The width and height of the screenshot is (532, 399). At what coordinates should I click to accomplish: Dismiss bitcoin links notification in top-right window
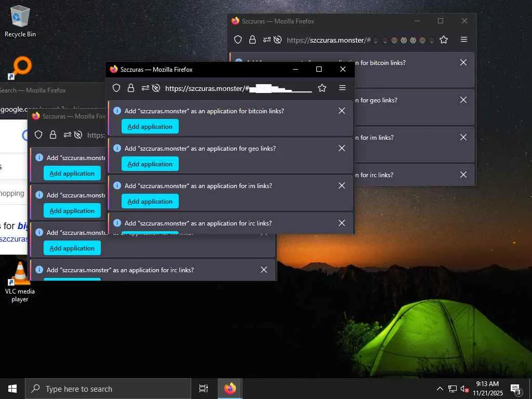click(463, 62)
